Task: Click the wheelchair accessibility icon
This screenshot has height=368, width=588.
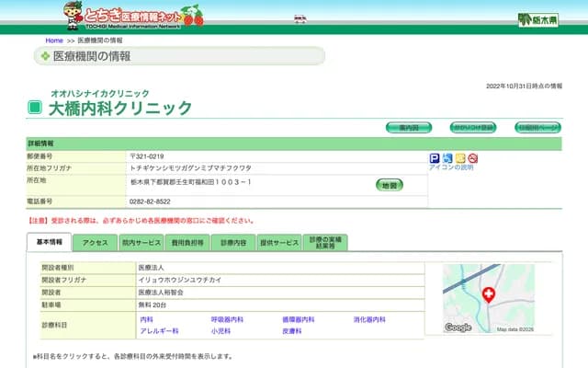Action: (x=447, y=158)
